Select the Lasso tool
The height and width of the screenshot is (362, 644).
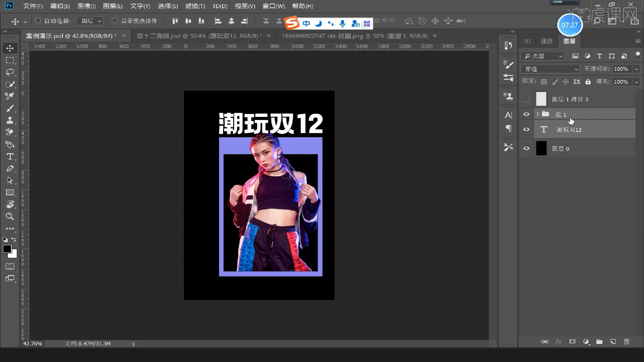(x=10, y=72)
